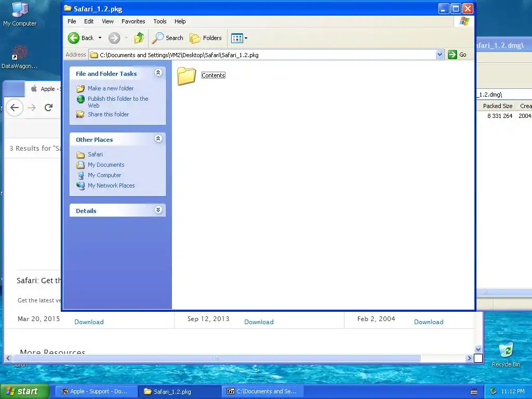
Task: Switch to 7-Zip C:\Documents taskbar button
Action: point(263,392)
